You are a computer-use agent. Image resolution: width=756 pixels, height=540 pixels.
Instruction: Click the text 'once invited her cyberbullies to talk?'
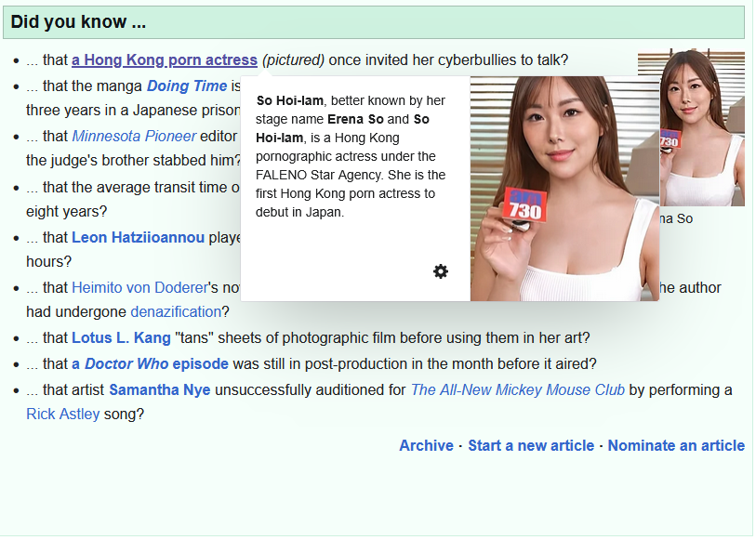click(448, 60)
